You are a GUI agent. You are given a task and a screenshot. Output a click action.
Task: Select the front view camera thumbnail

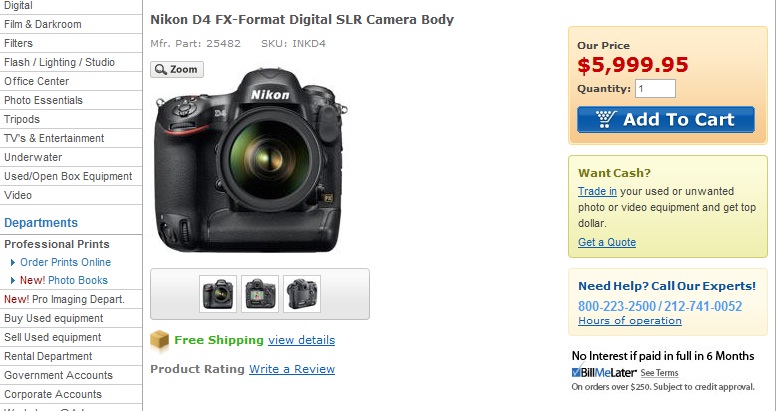218,294
